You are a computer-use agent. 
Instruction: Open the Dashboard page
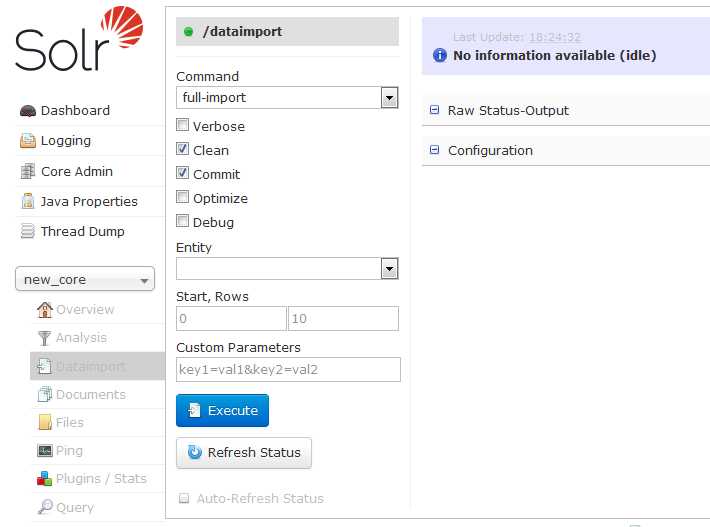pos(75,110)
